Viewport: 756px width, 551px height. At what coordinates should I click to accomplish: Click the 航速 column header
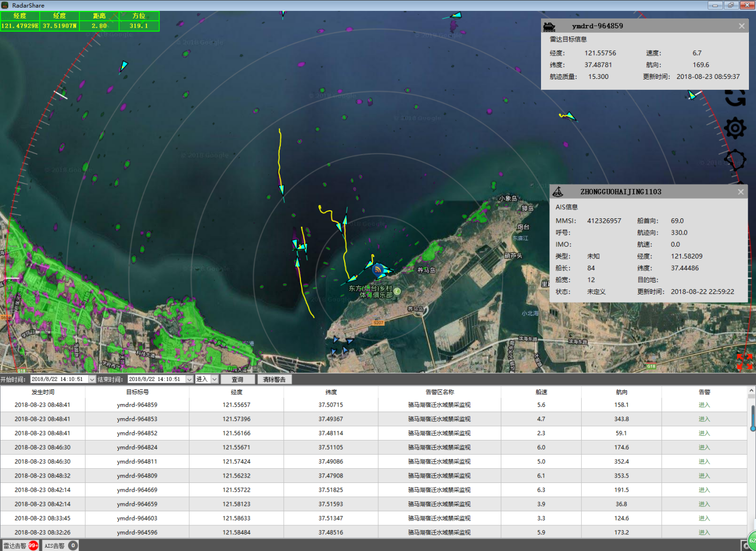541,392
